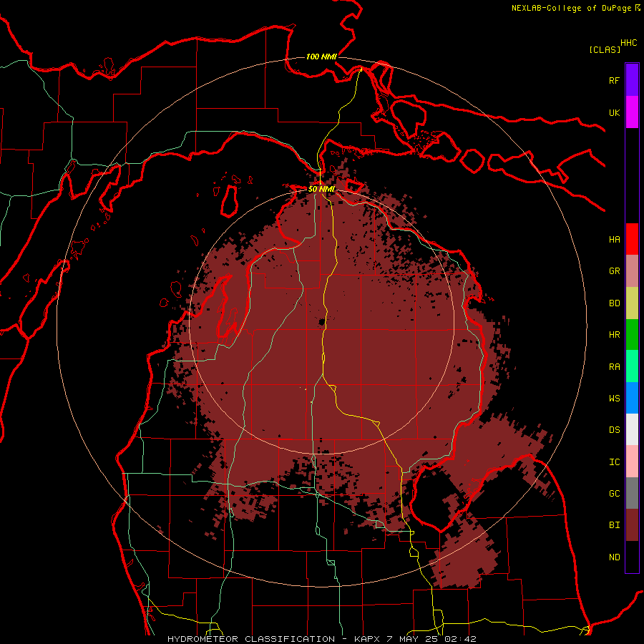This screenshot has width=644, height=644.
Task: Click the [CLAS] units label
Action: [x=605, y=49]
